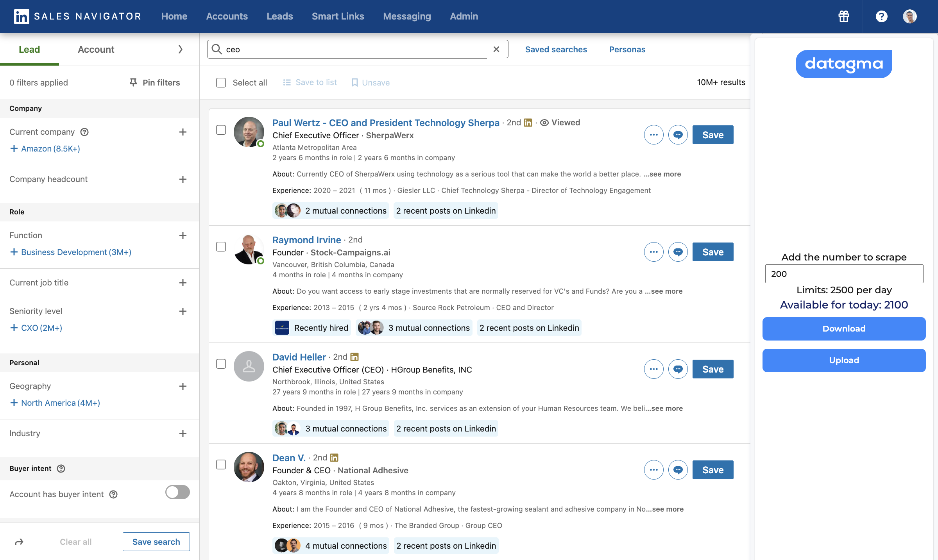
Task: Toggle Account has buyer intent switch
Action: point(177,492)
